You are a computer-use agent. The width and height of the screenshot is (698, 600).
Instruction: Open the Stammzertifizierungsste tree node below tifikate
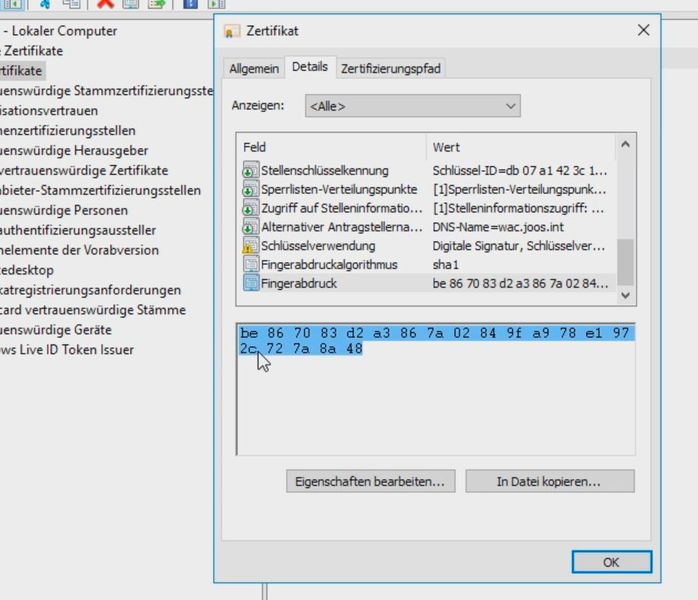tap(107, 91)
